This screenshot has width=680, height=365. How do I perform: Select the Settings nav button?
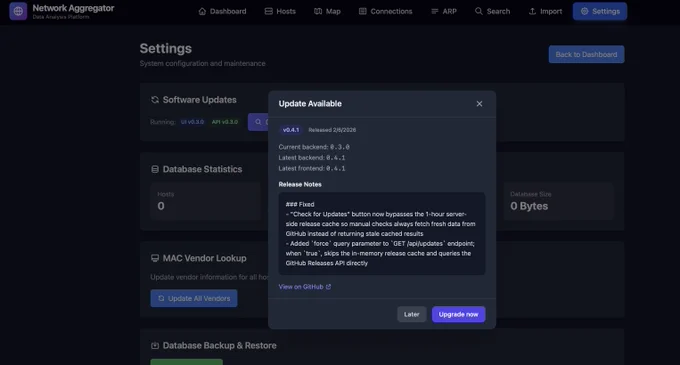pyautogui.click(x=600, y=11)
